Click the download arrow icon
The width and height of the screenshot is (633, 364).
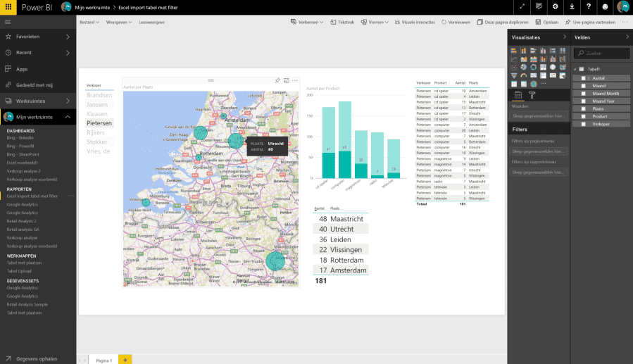(572, 6)
